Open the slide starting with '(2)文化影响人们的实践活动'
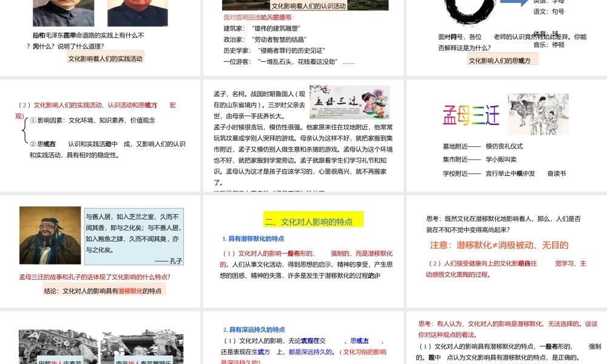Screen dimensions: 607x364 pyautogui.click(x=100, y=135)
